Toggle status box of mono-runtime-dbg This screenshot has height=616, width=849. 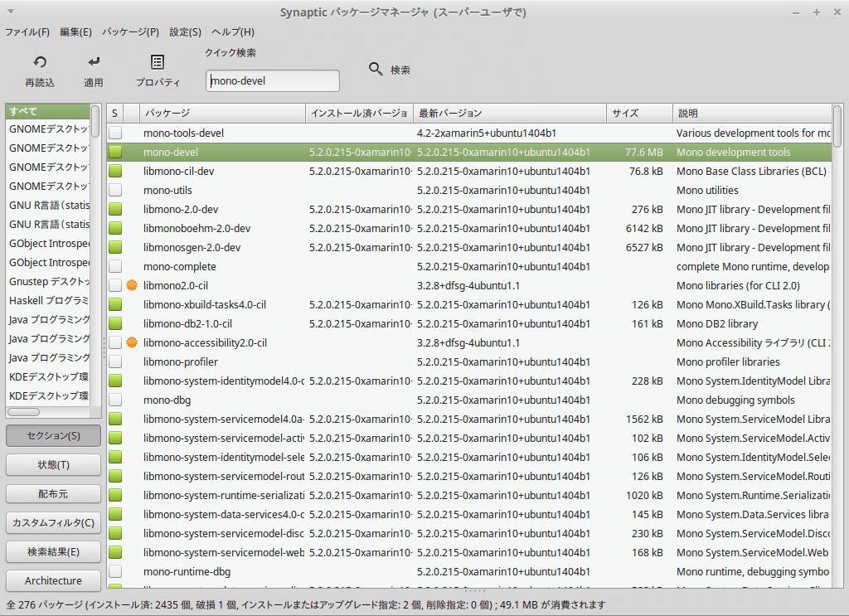[114, 571]
